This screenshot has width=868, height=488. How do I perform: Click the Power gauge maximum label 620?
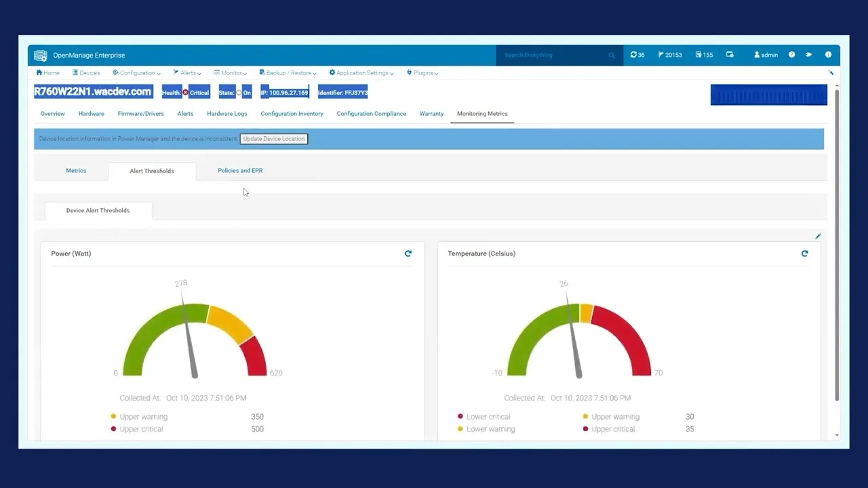point(276,373)
